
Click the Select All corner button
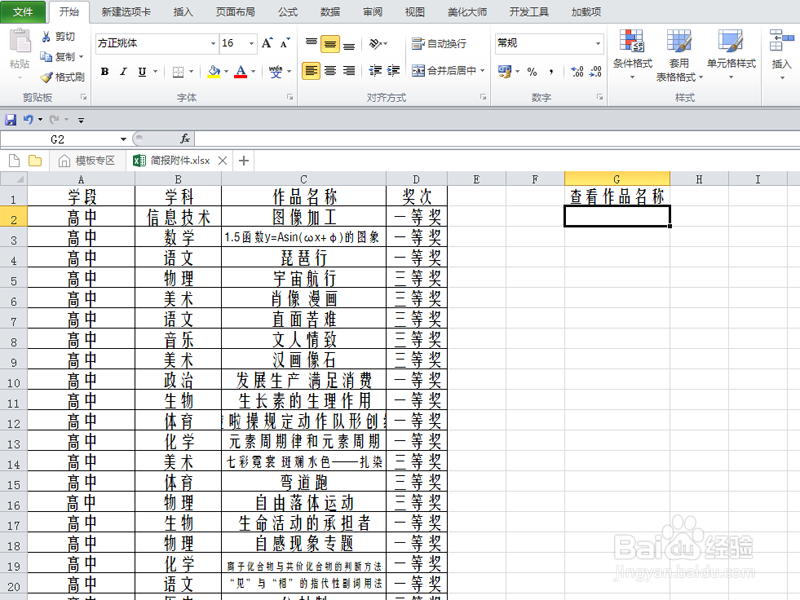14,179
